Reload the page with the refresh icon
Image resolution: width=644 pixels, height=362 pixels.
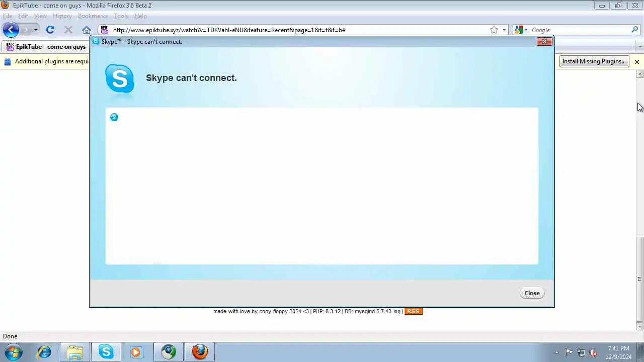[50, 30]
